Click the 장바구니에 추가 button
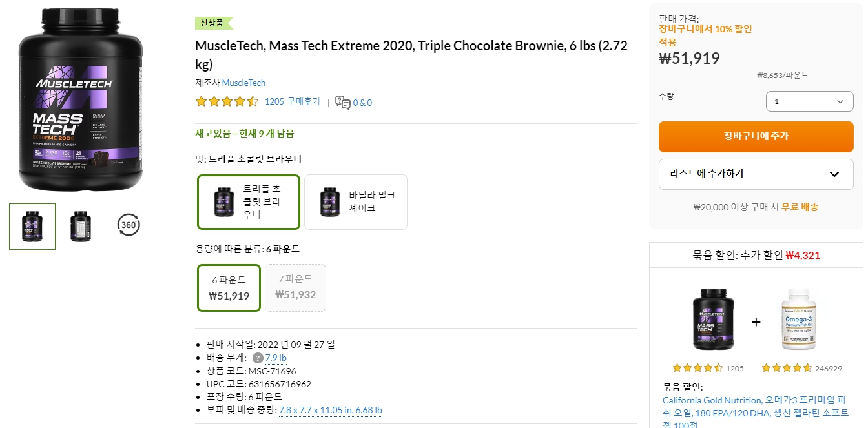The height and width of the screenshot is (428, 868). 756,137
